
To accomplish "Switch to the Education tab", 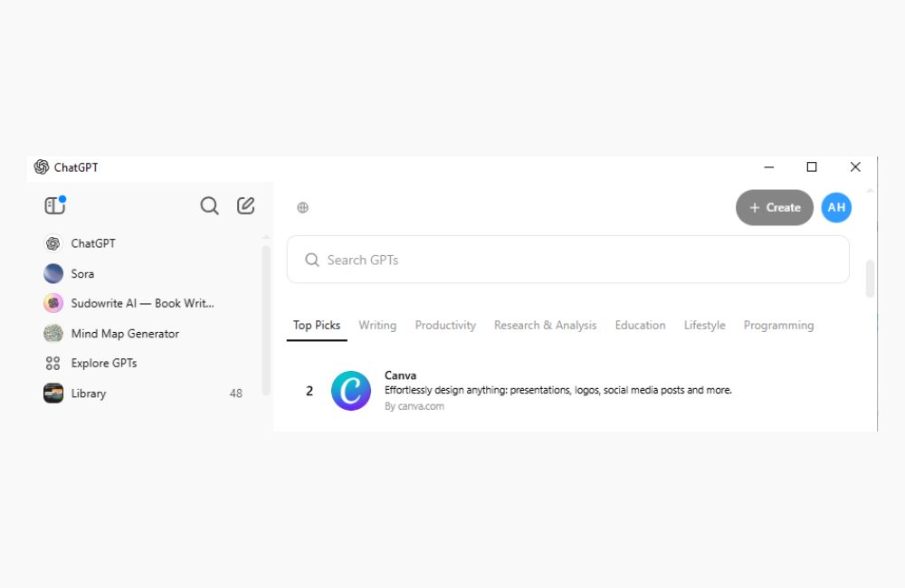I will 640,326.
